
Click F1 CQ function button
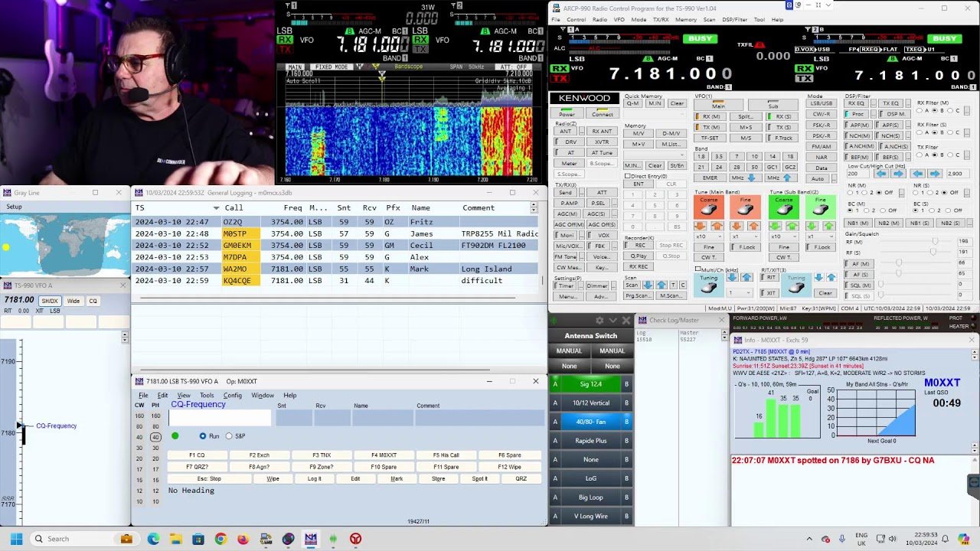[197, 455]
